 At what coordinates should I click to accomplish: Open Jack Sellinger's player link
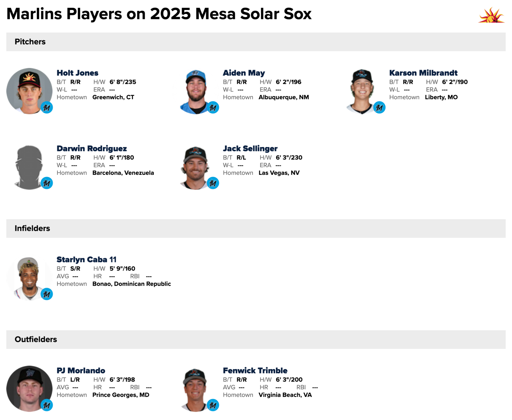click(x=250, y=149)
